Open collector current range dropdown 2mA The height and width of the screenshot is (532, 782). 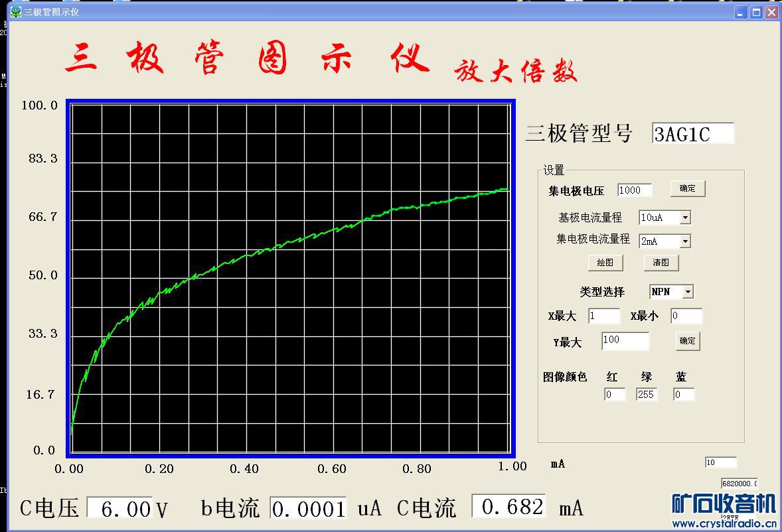(685, 241)
